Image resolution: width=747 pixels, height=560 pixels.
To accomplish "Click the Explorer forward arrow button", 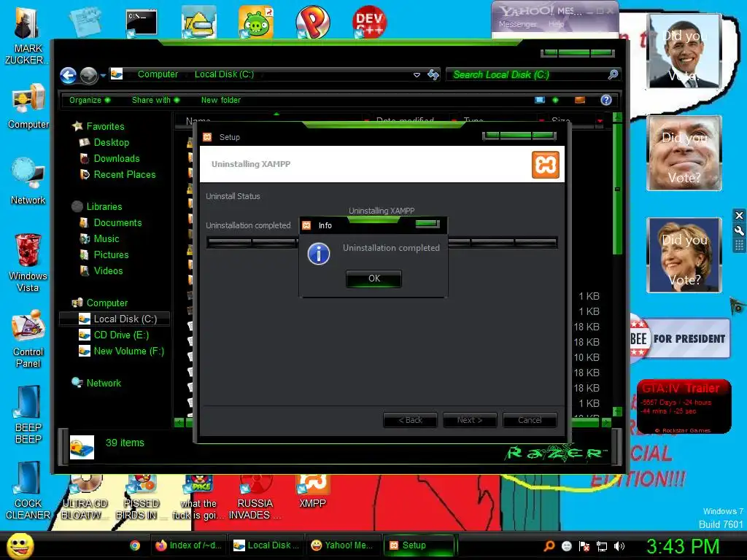I will (x=88, y=75).
